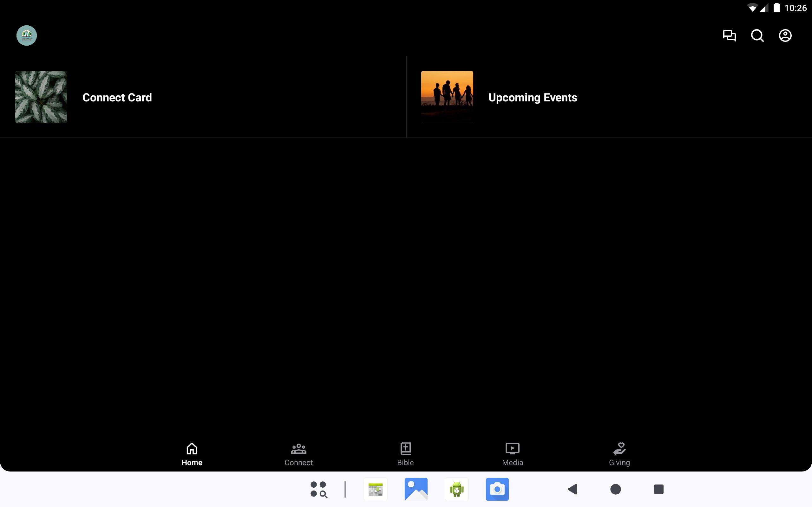Open the messages chat icon
The height and width of the screenshot is (507, 812).
tap(729, 35)
